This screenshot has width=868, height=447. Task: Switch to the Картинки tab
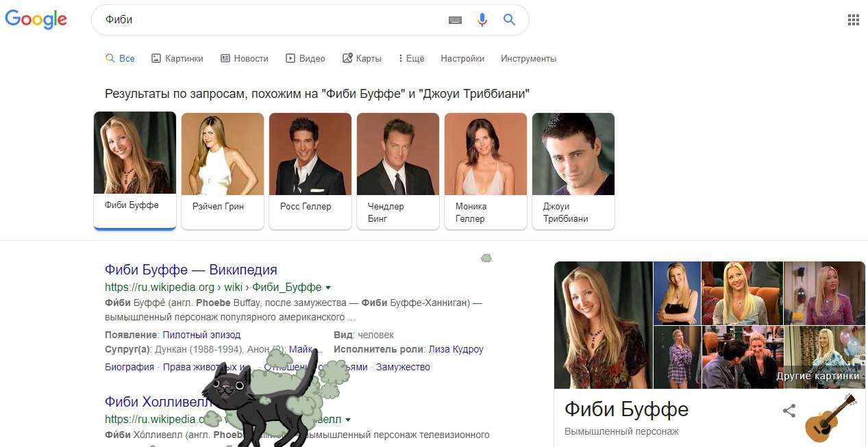(x=177, y=59)
